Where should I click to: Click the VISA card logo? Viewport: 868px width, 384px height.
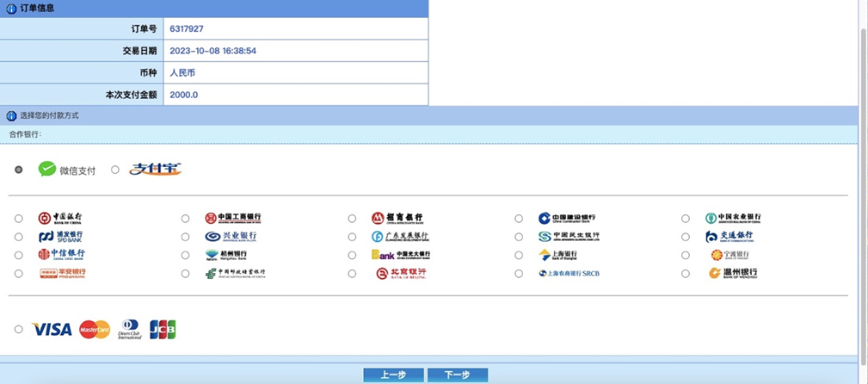pyautogui.click(x=52, y=330)
